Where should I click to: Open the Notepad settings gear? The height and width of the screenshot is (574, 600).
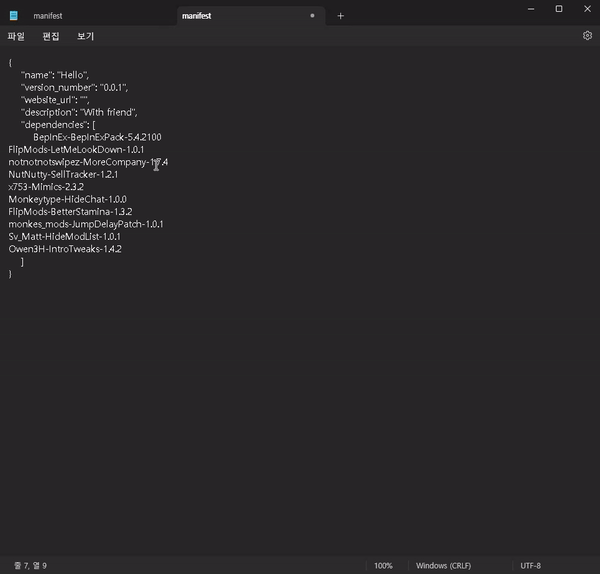pos(587,36)
